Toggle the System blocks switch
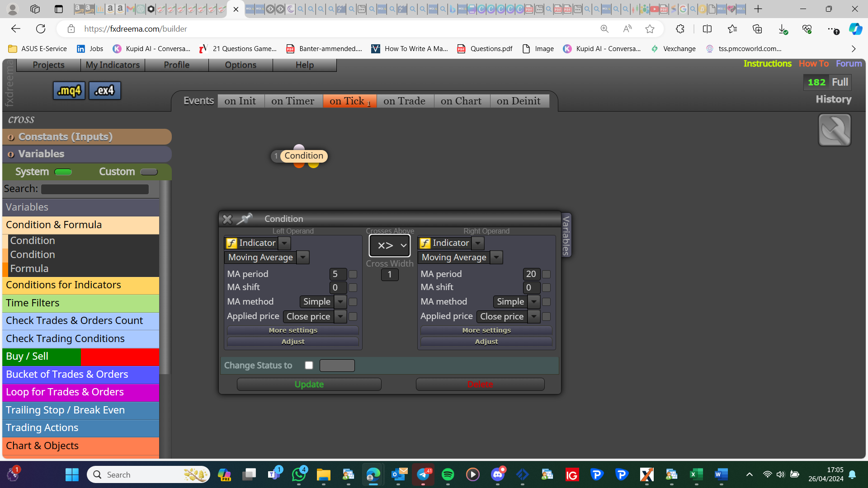Image resolution: width=868 pixels, height=488 pixels. tap(63, 172)
